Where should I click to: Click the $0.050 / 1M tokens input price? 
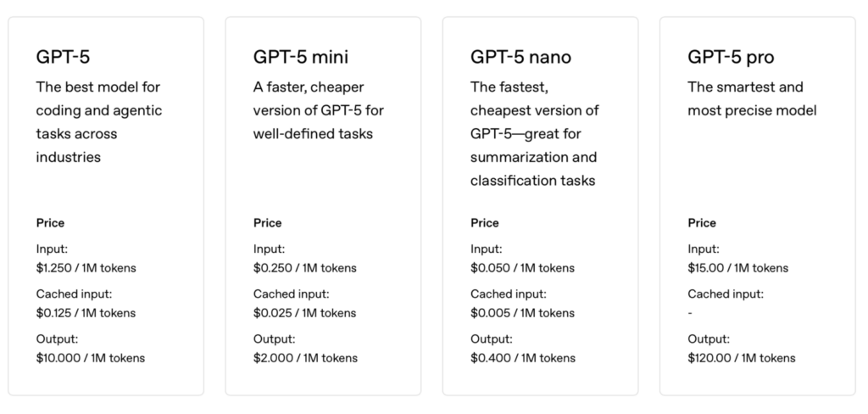pyautogui.click(x=522, y=268)
